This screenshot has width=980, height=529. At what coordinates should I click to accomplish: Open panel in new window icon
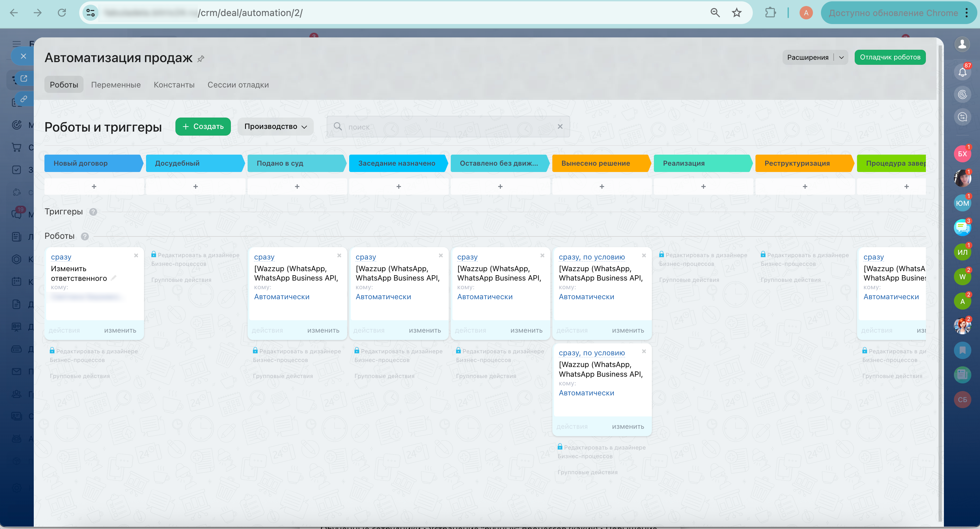(24, 78)
